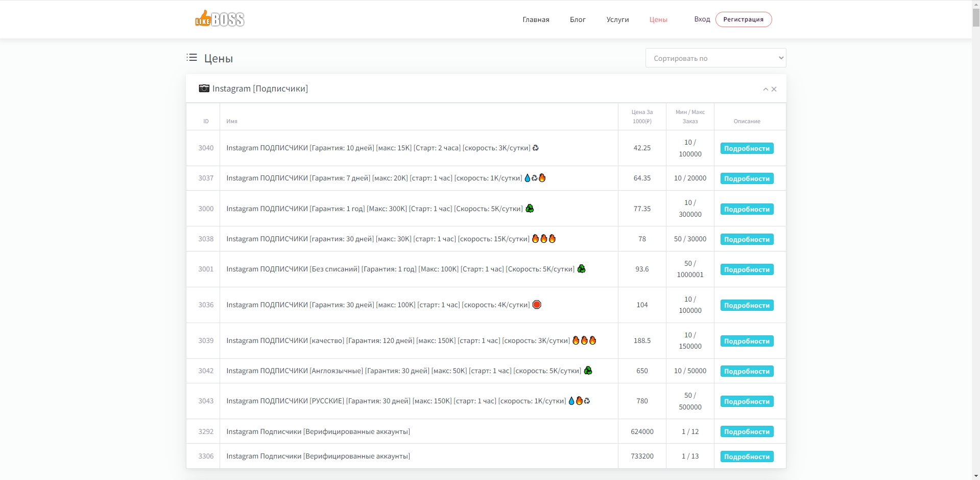
Task: Click the 10 / 50000 order limit cell
Action: point(690,371)
